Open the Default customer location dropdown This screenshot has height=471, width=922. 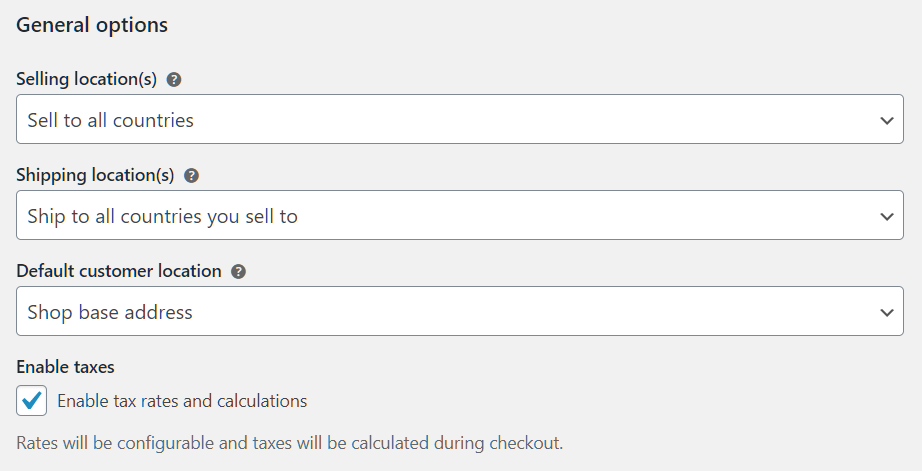460,311
